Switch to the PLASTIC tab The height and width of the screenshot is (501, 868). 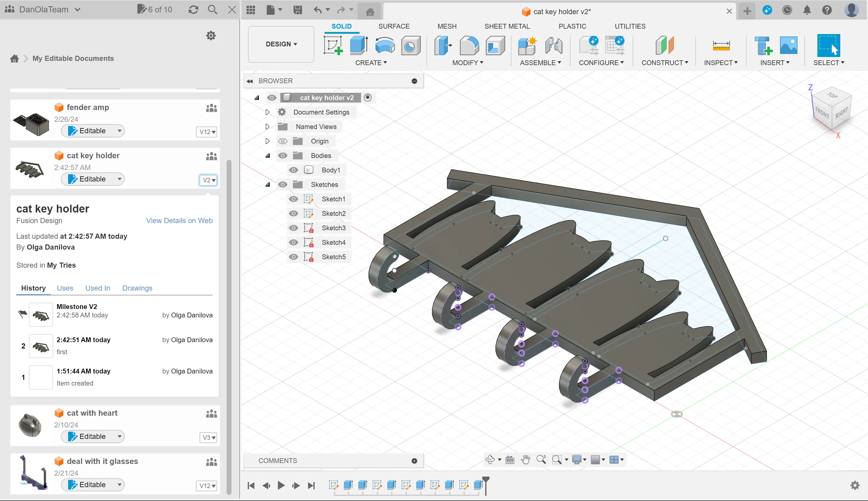(572, 26)
